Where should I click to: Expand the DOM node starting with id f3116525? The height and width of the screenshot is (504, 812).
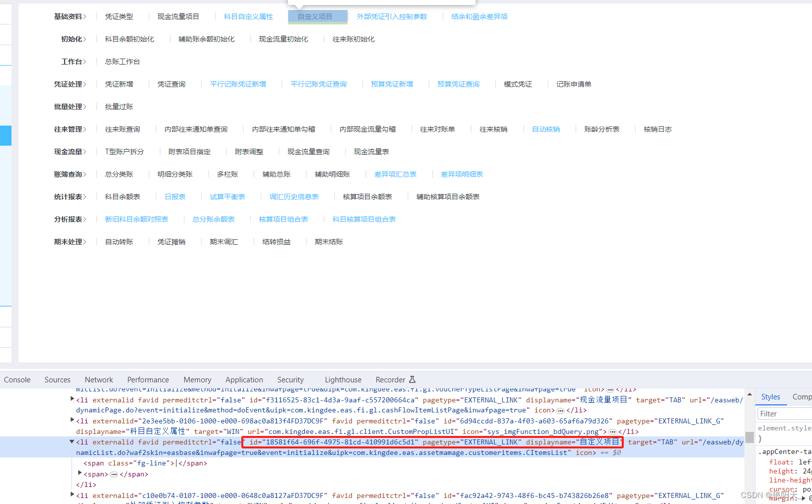72,399
